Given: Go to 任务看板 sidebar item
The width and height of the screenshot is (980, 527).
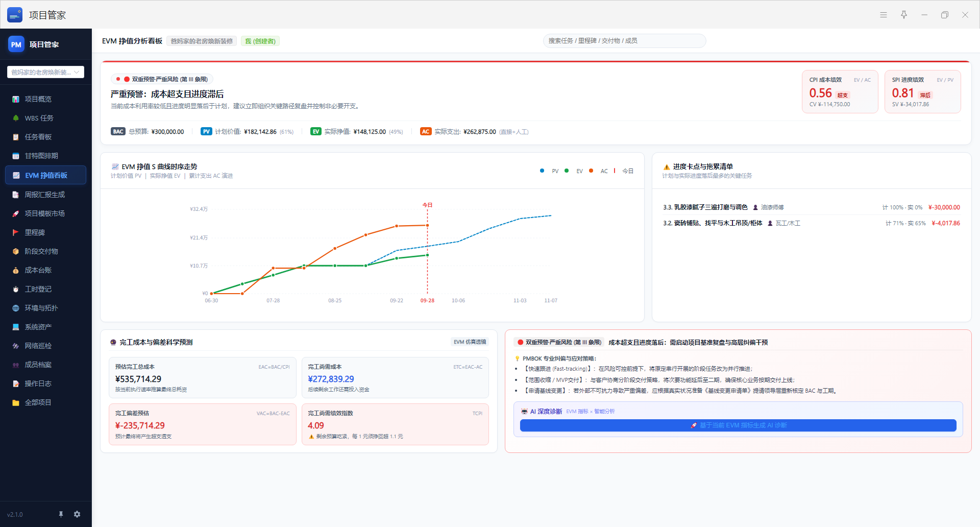Looking at the screenshot, I should pos(45,137).
